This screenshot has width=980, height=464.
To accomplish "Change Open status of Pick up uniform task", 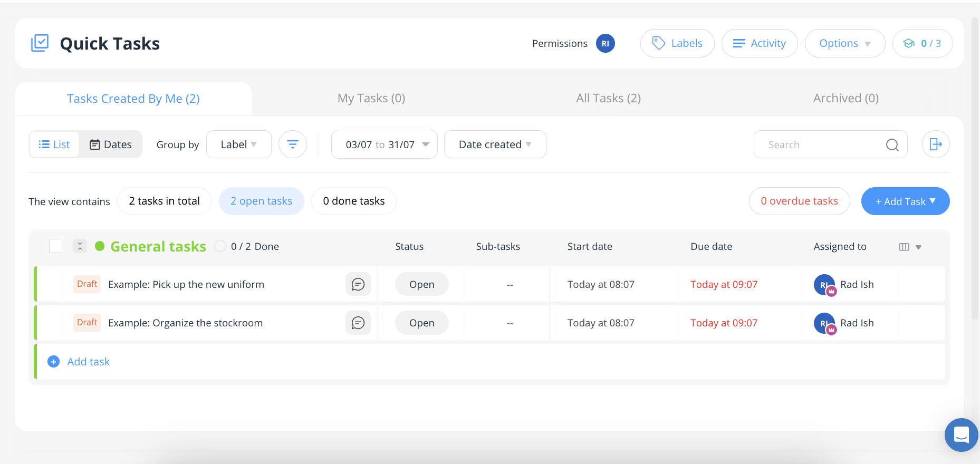I will click(422, 284).
